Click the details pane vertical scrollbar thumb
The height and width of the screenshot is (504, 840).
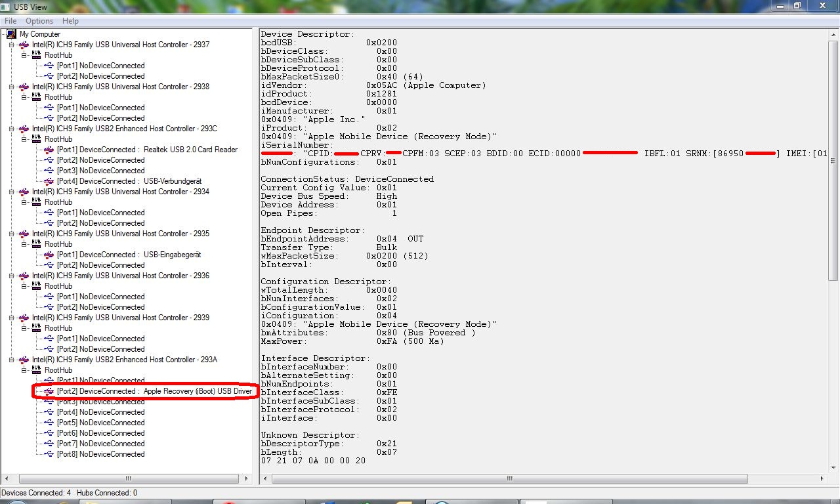click(833, 161)
